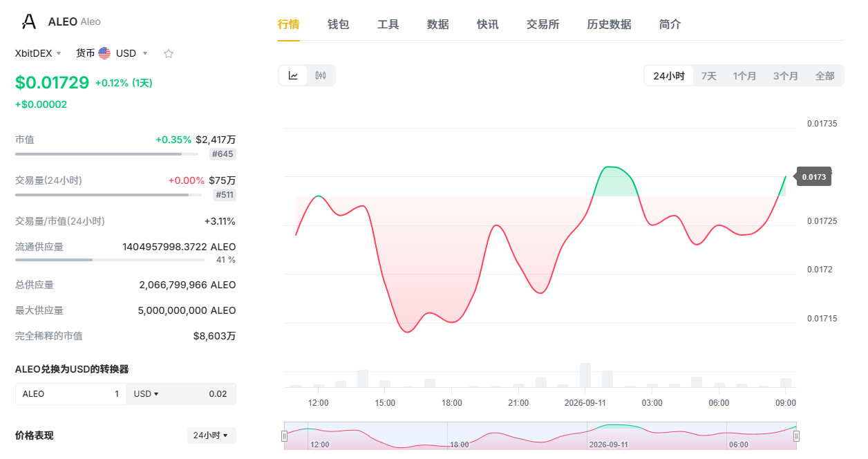Open the converter USD unit dropdown

point(146,394)
